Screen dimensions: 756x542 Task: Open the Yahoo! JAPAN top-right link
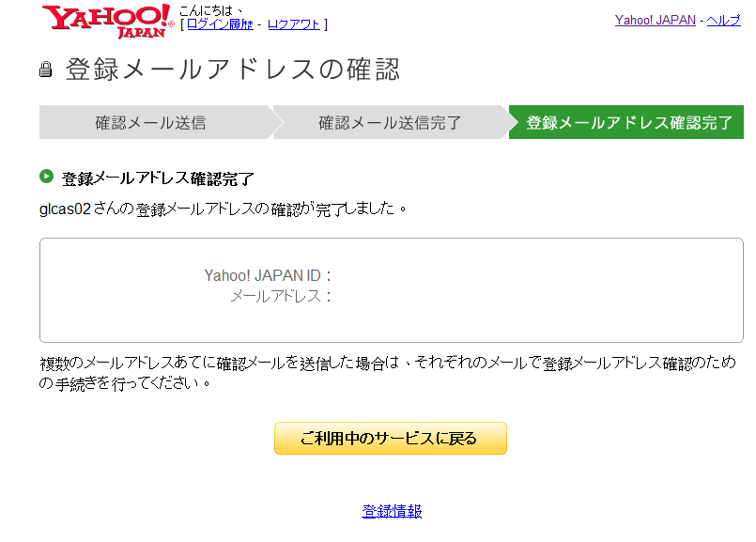coord(655,20)
